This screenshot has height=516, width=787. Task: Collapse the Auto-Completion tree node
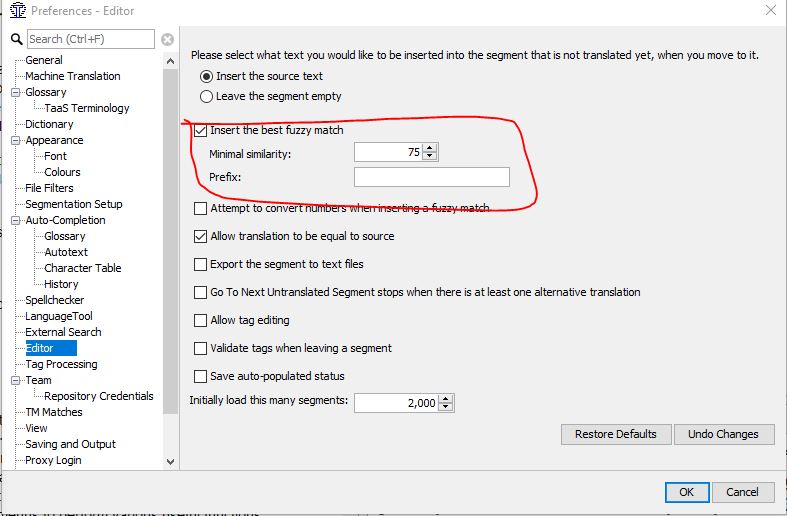16,220
